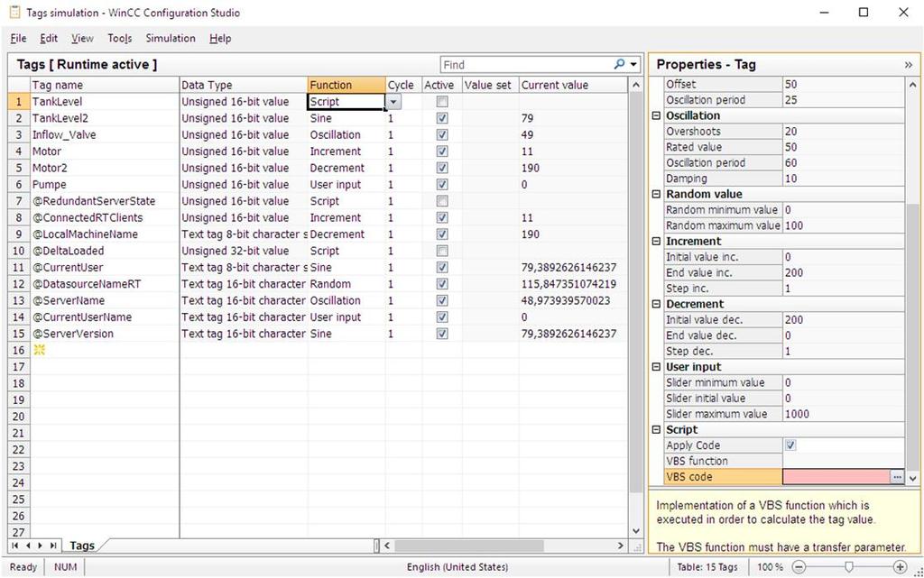The width and height of the screenshot is (924, 578).
Task: Click the search magnifier icon in Find box
Action: (619, 64)
